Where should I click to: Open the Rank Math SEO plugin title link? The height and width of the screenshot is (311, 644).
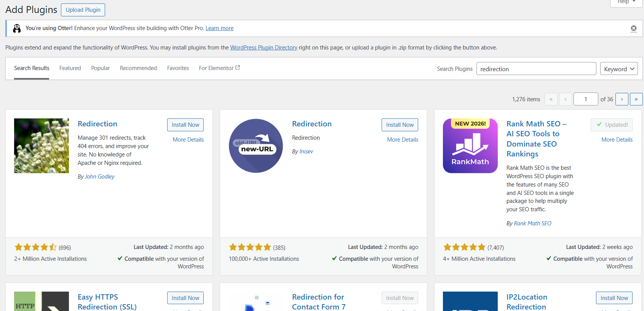point(536,139)
